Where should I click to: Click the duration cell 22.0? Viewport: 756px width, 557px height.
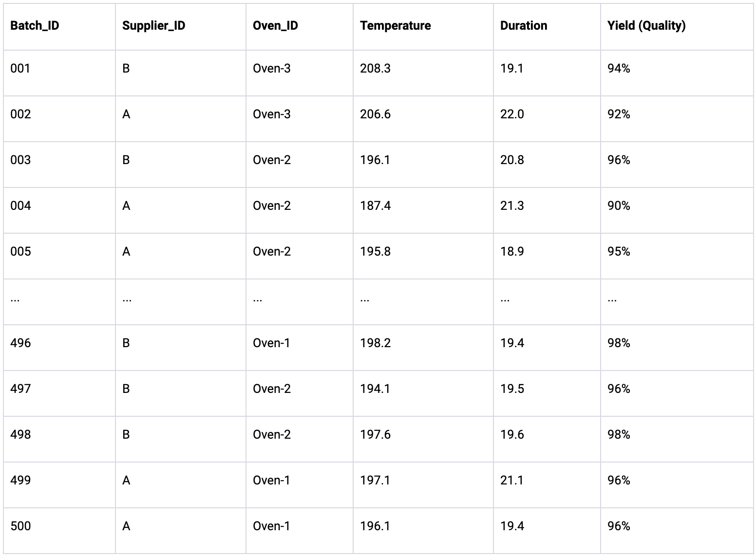[512, 114]
